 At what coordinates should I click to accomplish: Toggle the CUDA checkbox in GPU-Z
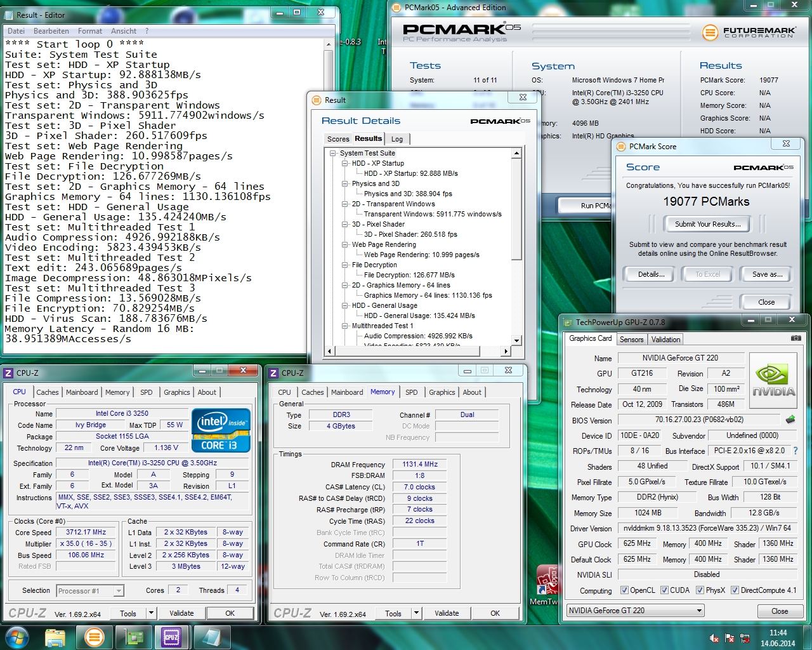pyautogui.click(x=664, y=590)
